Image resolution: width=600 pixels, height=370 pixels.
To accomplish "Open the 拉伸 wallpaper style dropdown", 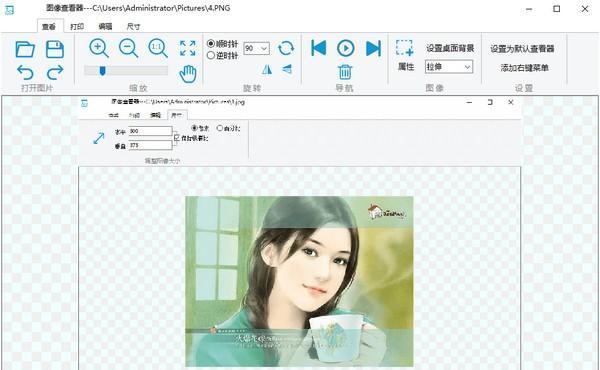I will [448, 67].
